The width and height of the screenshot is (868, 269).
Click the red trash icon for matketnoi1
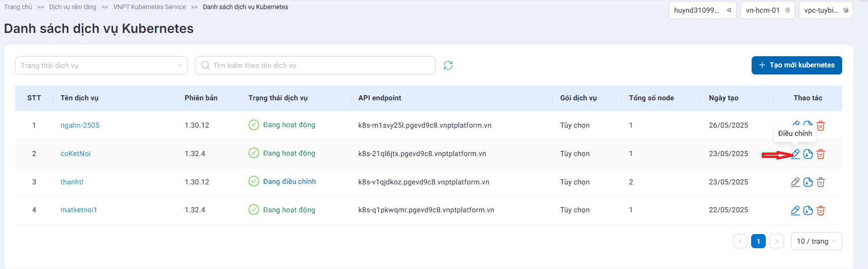click(820, 210)
